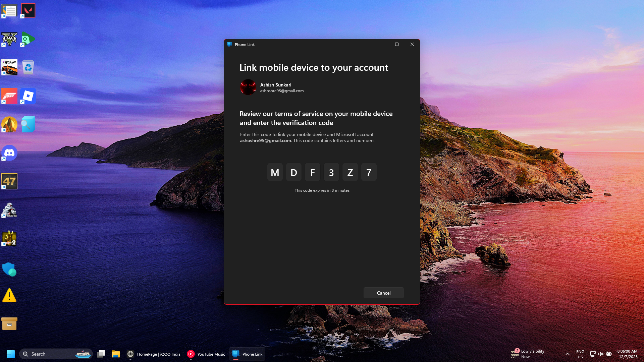Open the clock and date flyout
The image size is (644, 362).
[x=627, y=354]
